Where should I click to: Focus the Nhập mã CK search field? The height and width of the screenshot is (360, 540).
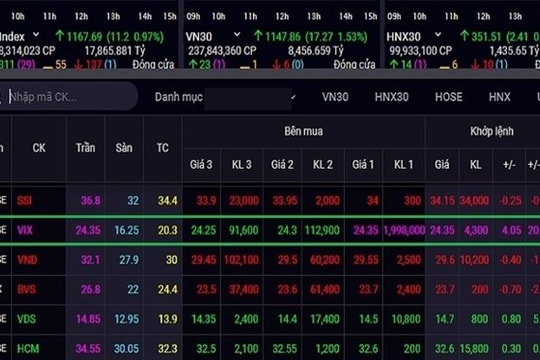pos(69,97)
